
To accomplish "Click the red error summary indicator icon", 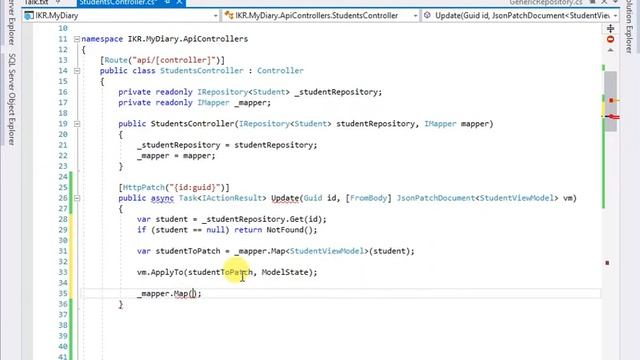I will [x=610, y=39].
